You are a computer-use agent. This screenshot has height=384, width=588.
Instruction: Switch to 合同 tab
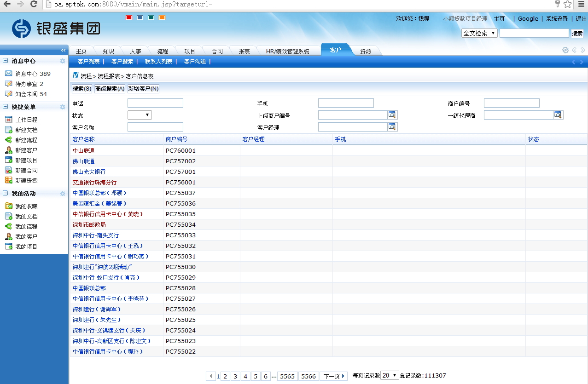click(217, 51)
